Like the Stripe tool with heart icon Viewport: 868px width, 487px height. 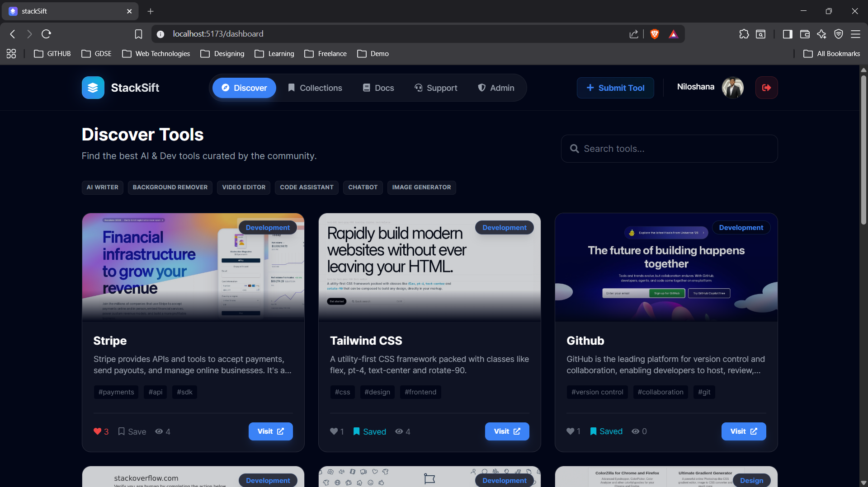coord(97,431)
